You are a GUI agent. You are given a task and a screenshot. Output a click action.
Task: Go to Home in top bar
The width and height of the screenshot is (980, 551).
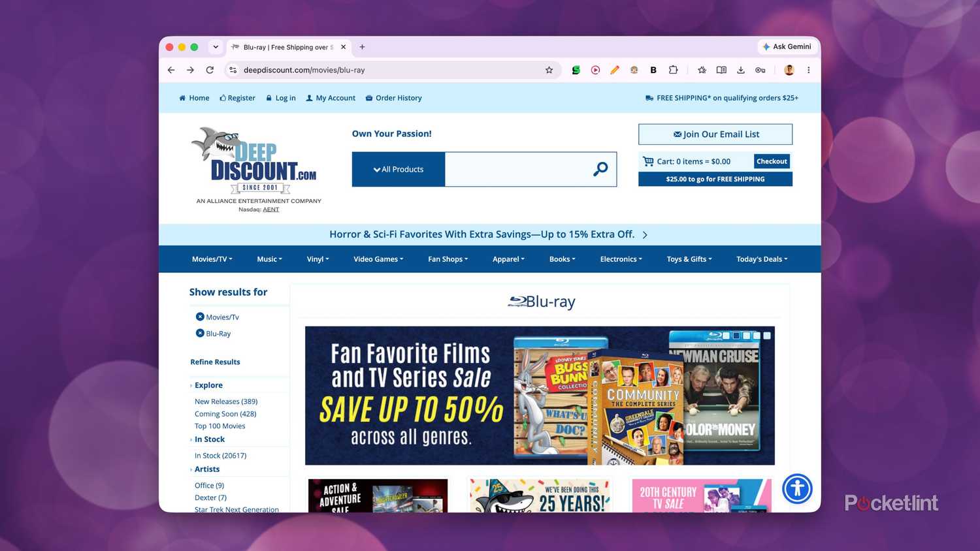(194, 98)
